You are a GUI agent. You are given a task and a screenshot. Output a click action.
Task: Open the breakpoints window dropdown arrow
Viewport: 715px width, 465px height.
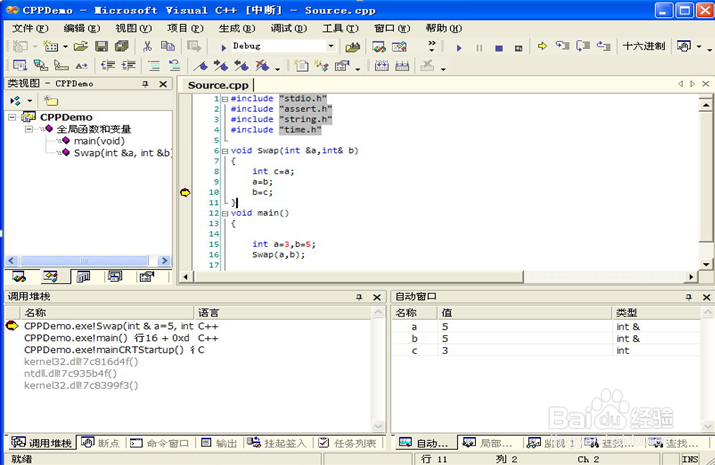pyautogui.click(x=699, y=46)
